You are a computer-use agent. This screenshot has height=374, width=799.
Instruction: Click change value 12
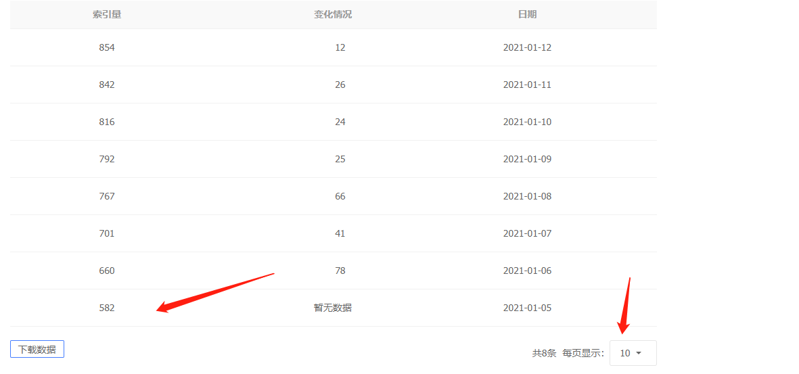tap(340, 47)
